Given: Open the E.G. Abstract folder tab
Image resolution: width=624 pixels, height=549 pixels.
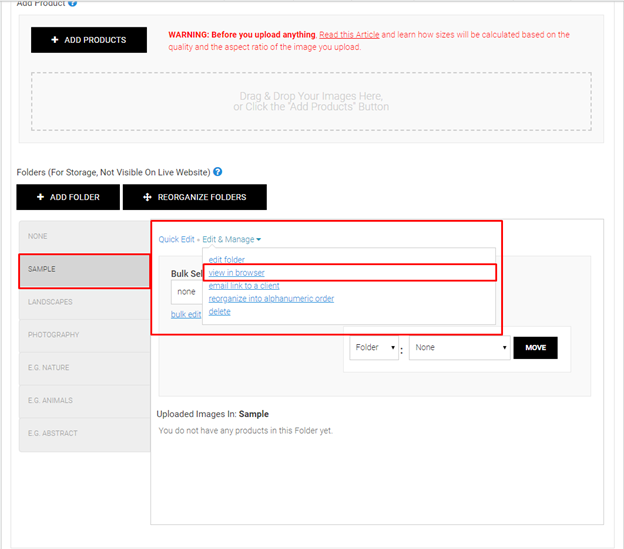Looking at the screenshot, I should pos(84,433).
